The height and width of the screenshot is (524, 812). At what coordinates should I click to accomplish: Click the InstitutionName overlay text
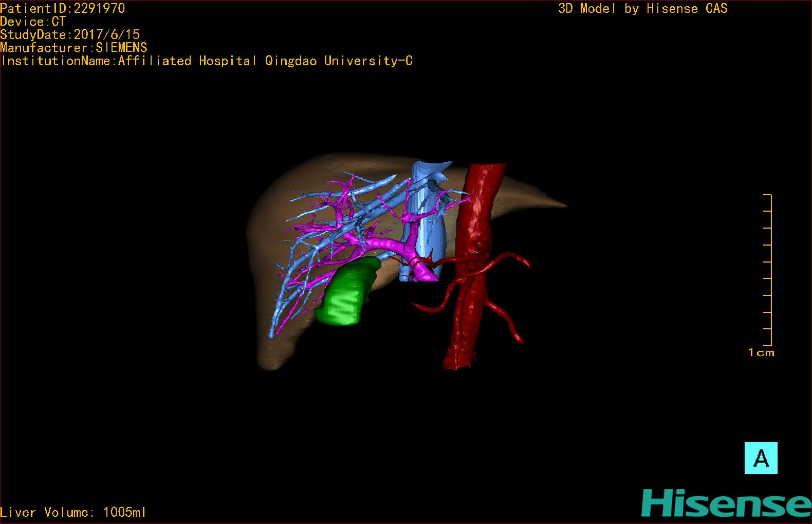pyautogui.click(x=207, y=61)
